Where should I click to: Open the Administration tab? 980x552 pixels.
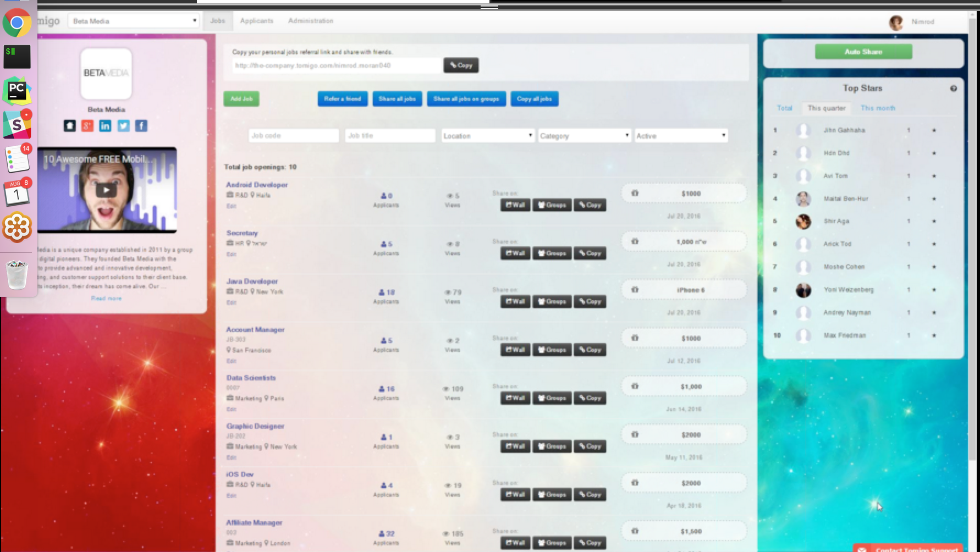coord(311,21)
